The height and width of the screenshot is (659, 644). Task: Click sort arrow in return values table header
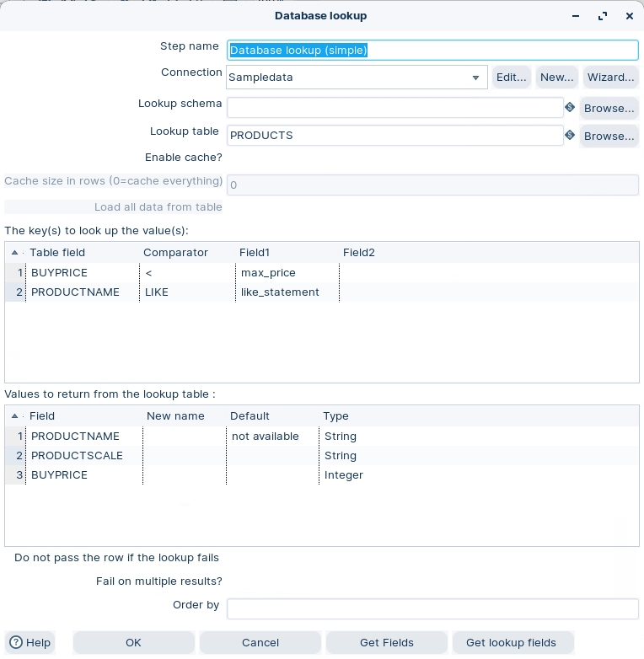point(15,415)
